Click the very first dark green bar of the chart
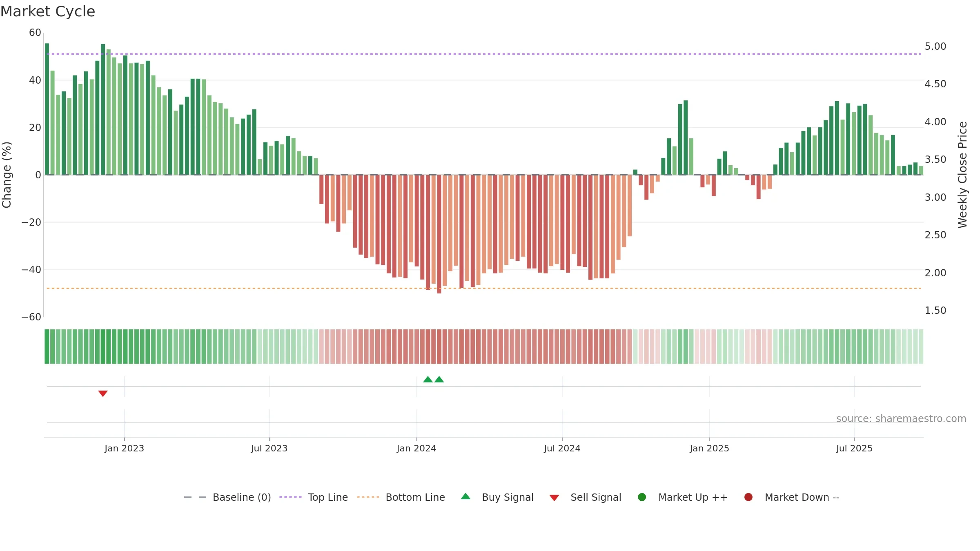This screenshot has width=980, height=551. pos(47,109)
